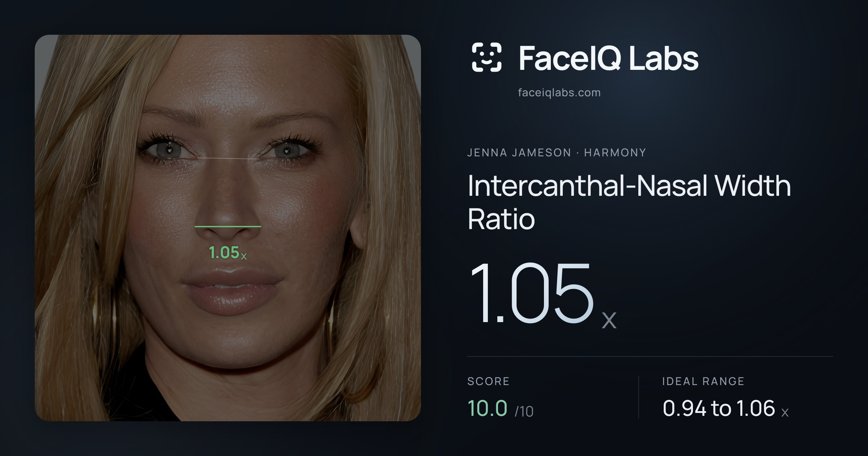Click the green 1.05x label on photo
The width and height of the screenshot is (868, 456).
[x=228, y=253]
